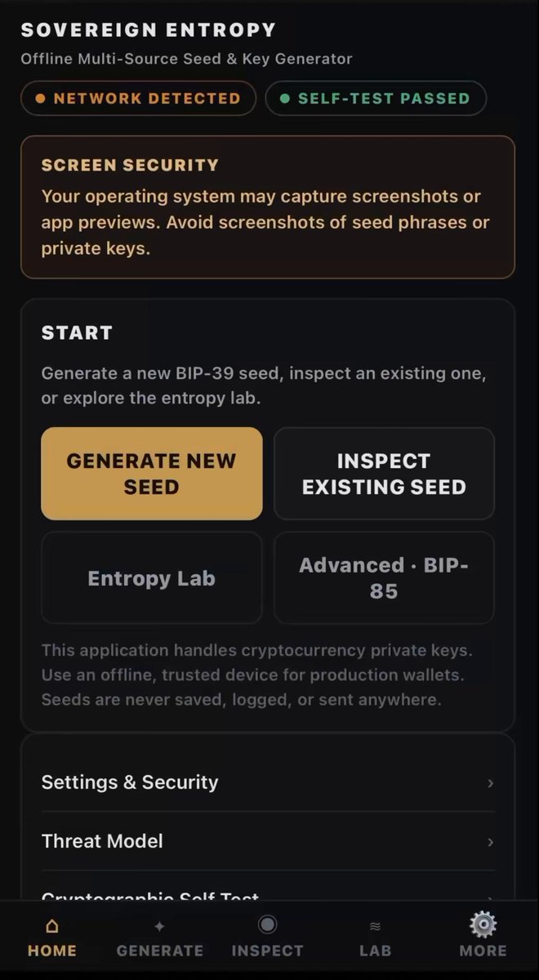Open the Entropy Lab button
The height and width of the screenshot is (980, 539).
tap(152, 578)
